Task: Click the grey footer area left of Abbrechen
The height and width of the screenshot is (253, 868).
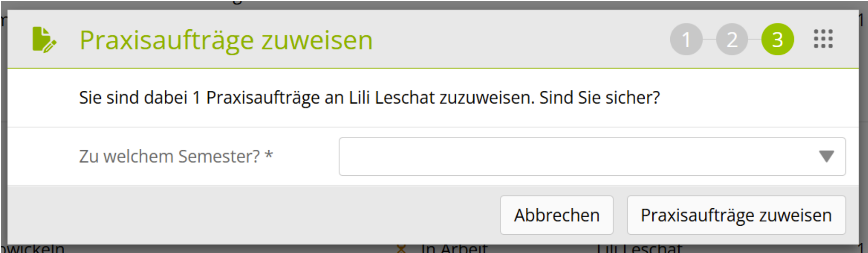Action: [252, 215]
